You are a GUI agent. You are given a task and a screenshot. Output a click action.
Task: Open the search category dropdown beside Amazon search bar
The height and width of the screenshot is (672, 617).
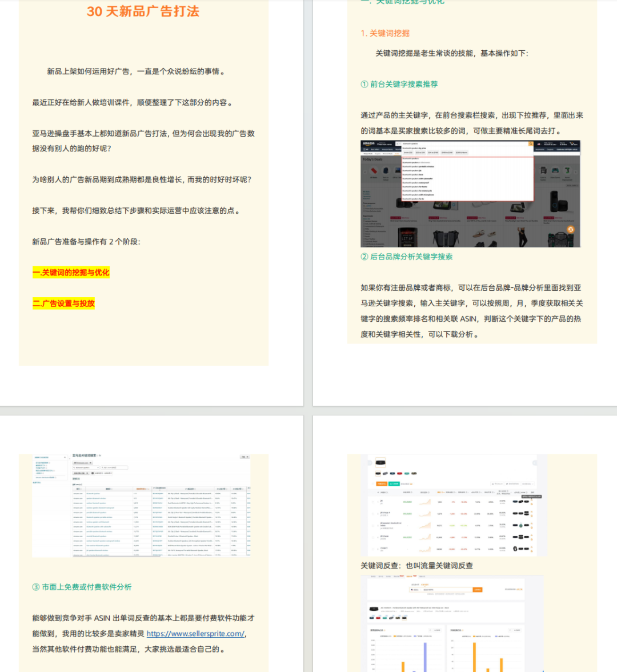pos(398,143)
